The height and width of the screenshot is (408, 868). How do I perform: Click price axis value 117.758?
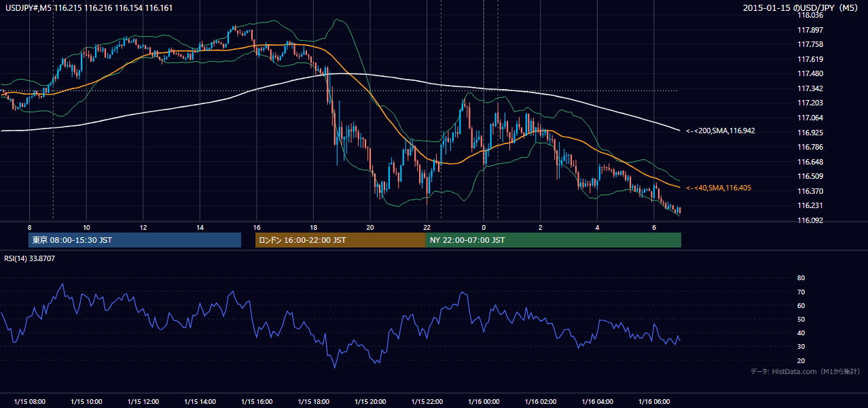tap(810, 44)
